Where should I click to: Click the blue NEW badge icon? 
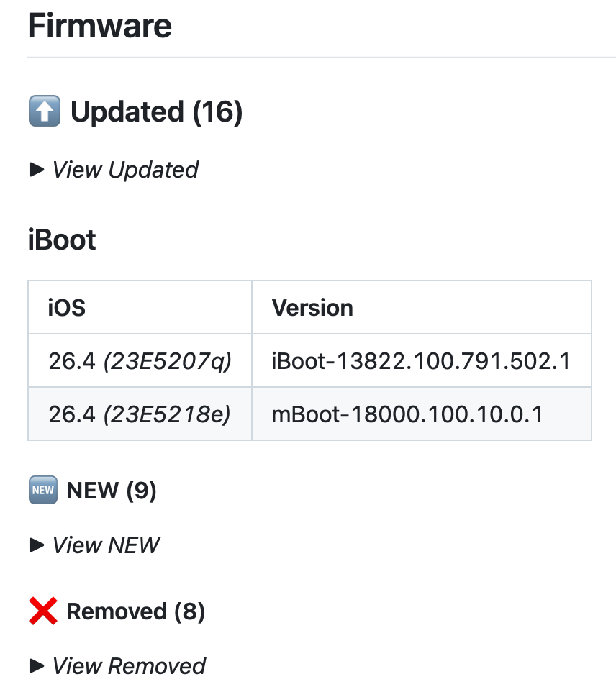coord(42,491)
